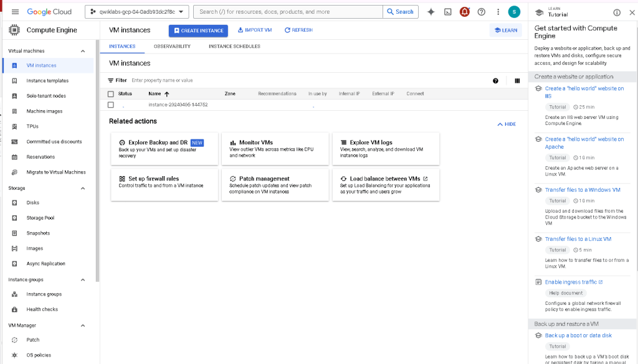Click the tutorial panel info icon
Viewport: 638px width, 364px height.
(617, 12)
